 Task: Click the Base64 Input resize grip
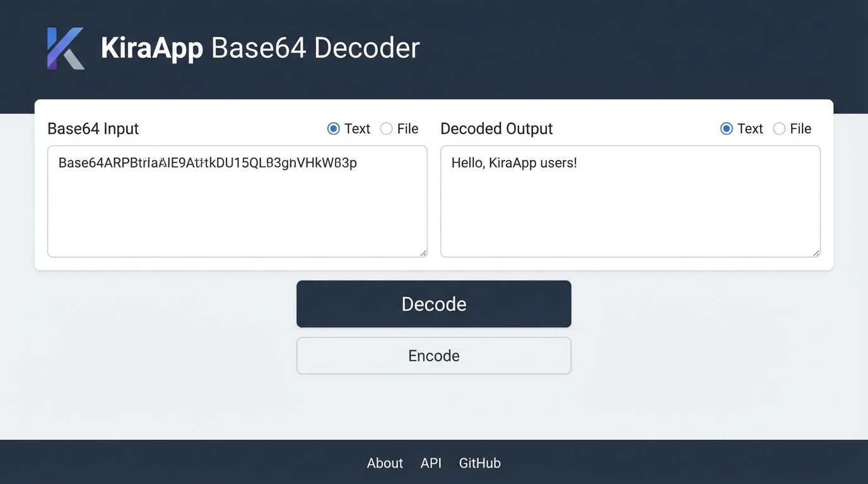(x=423, y=253)
